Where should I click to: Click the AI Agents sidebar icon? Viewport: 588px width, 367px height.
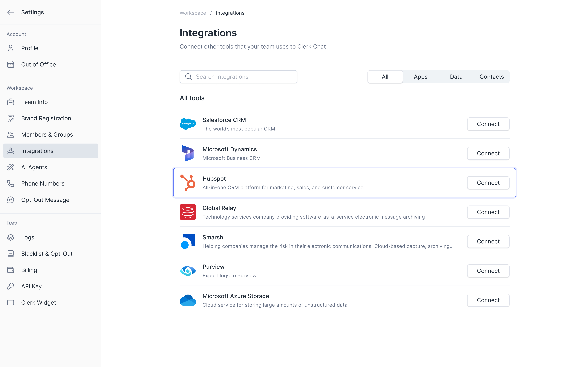11,167
